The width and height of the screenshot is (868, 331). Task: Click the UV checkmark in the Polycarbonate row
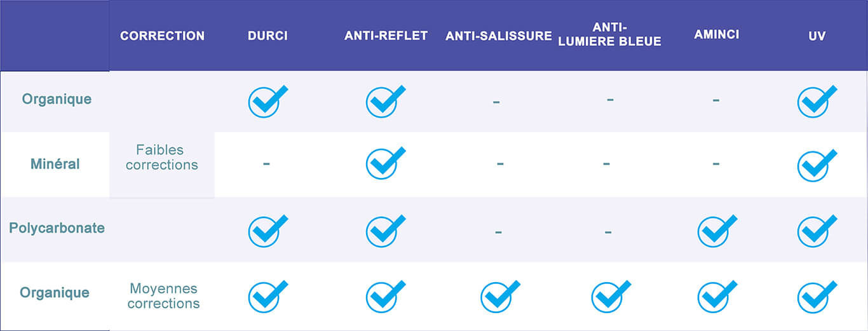tap(817, 231)
